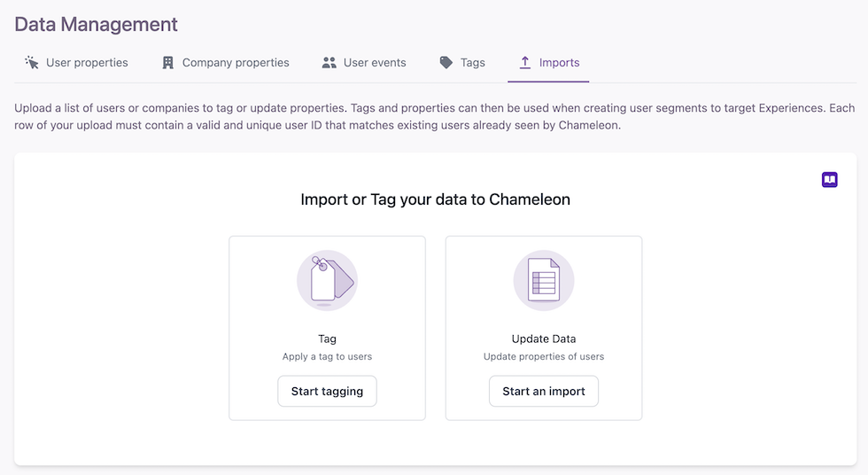
Task: Click the spreadsheet illustration in Update Data card
Action: (544, 280)
